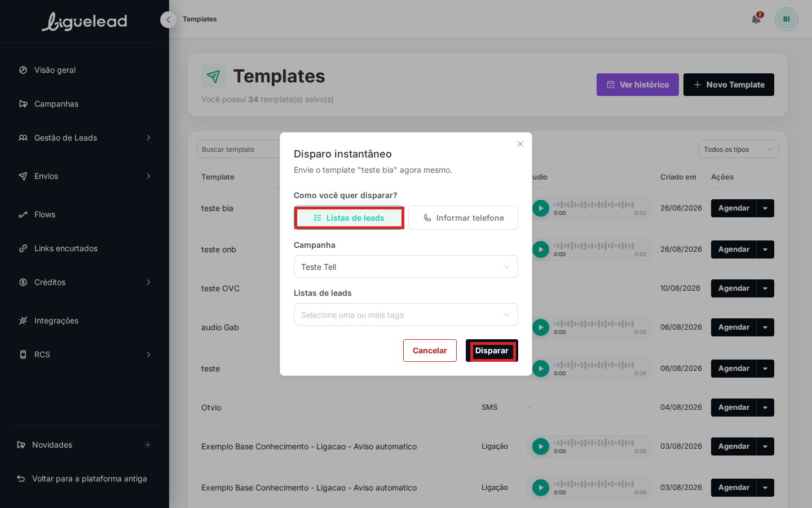This screenshot has width=812, height=508.
Task: Click the Cancelar button
Action: 430,351
